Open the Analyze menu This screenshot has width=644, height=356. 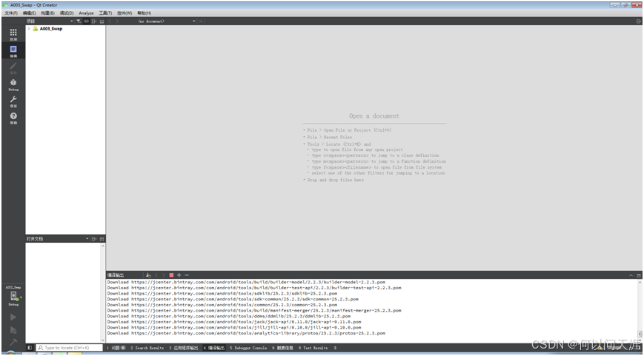86,13
